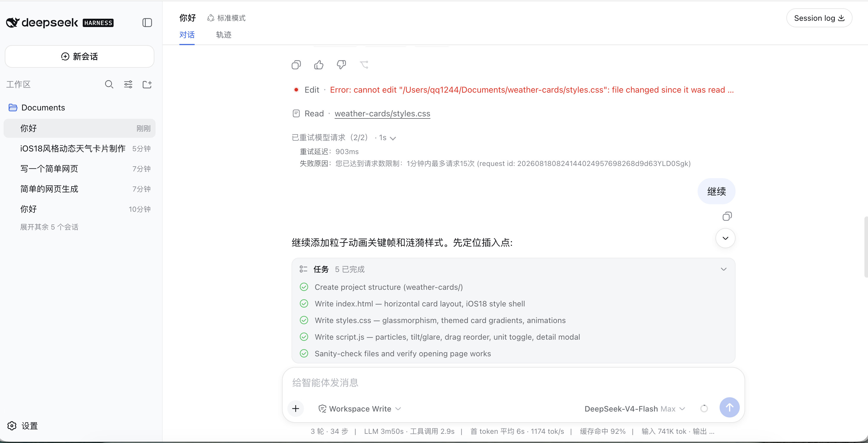Copy the 继续 user message
Viewport: 868px width, 443px height.
(727, 216)
